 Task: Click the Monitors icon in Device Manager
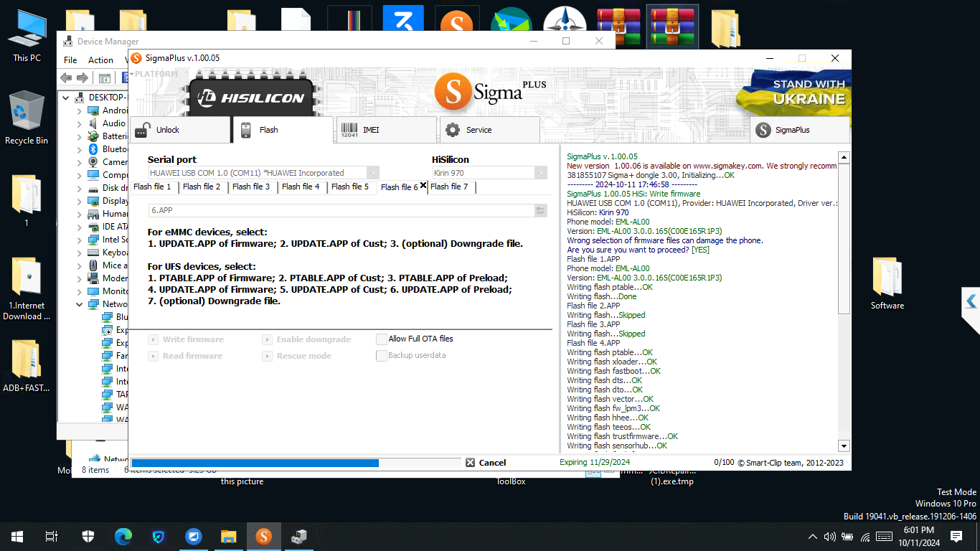[93, 291]
